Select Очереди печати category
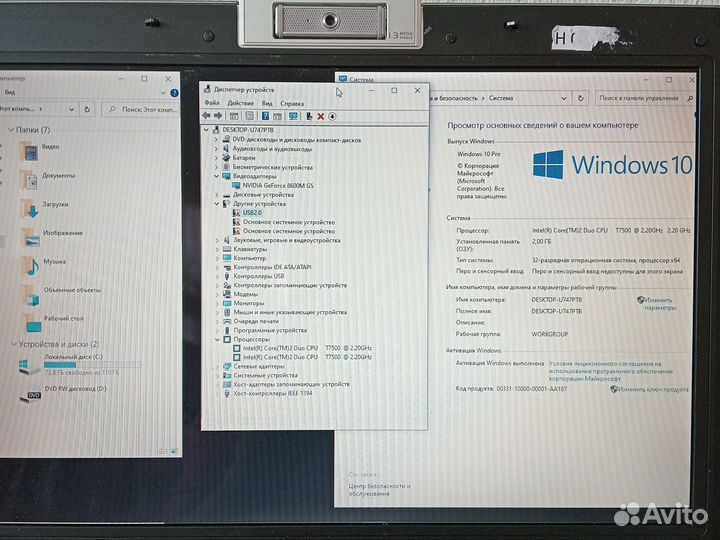The width and height of the screenshot is (720, 540). [256, 321]
